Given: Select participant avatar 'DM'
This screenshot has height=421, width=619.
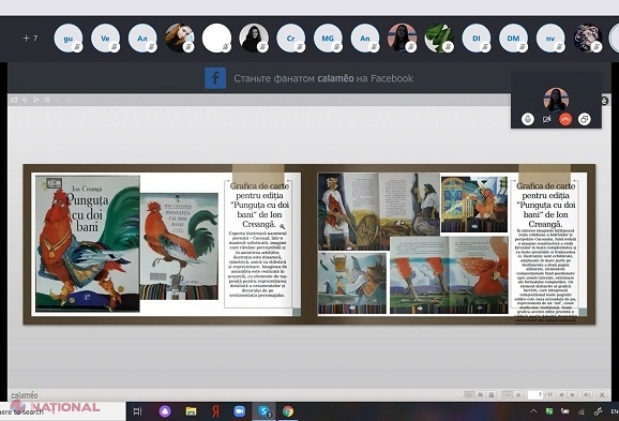Looking at the screenshot, I should click(x=513, y=38).
